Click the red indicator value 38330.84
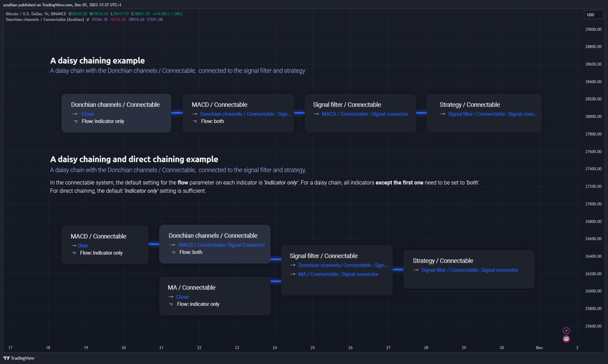Viewport: 608px width, 364px height. click(118, 20)
